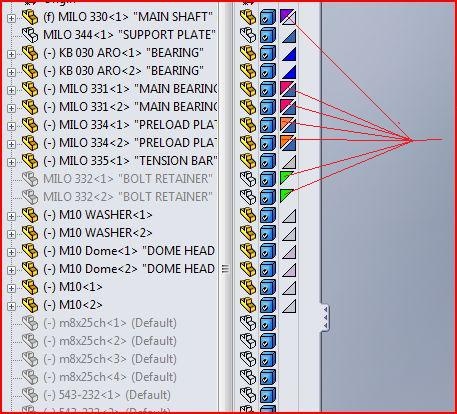Click part icon beside KB 030 ARO<1> BEARING
Screen dimensions: 457x414
point(30,53)
